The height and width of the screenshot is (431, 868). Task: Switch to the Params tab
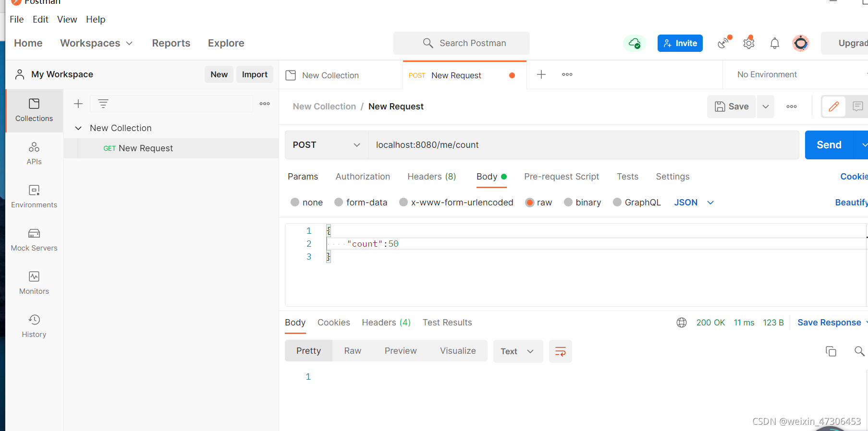pyautogui.click(x=303, y=177)
